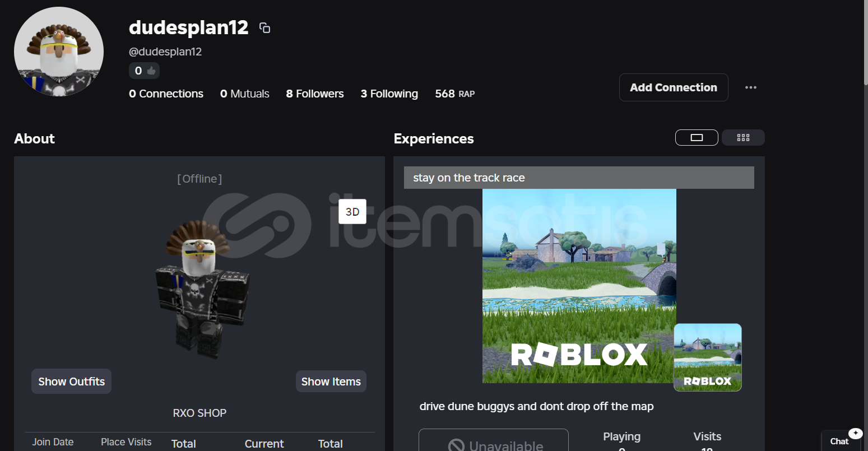Click the Unavailable play button

pyautogui.click(x=494, y=440)
